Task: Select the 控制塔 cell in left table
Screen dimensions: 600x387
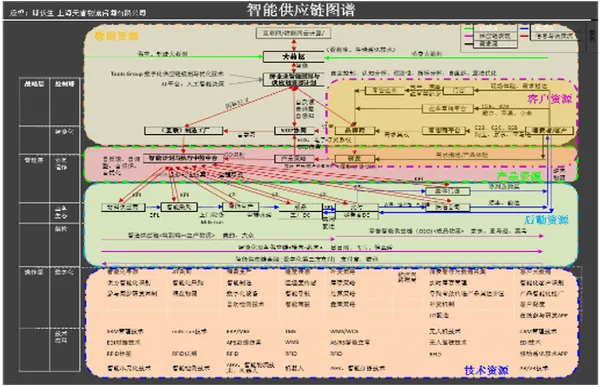Action: click(x=64, y=83)
